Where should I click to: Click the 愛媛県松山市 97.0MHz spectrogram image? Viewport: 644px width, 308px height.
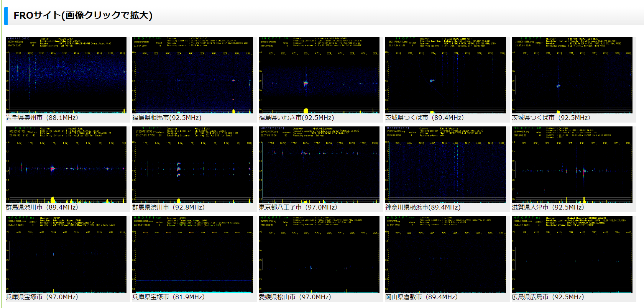(319, 254)
